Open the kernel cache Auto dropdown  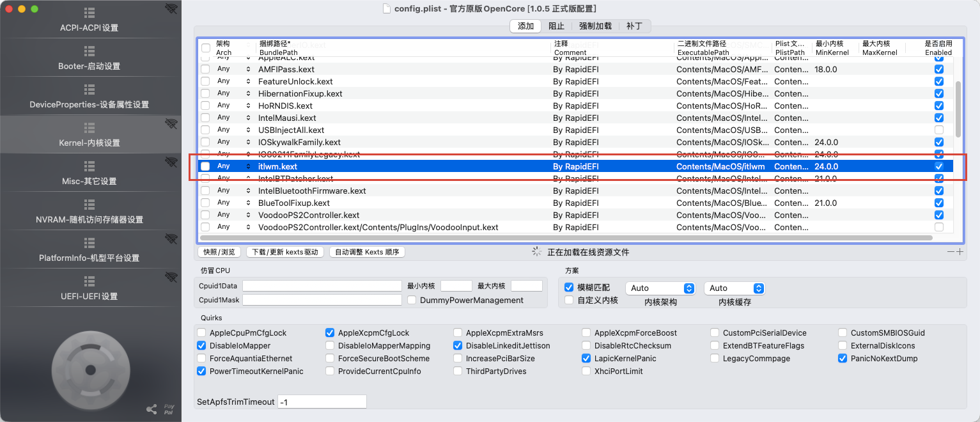click(x=735, y=288)
